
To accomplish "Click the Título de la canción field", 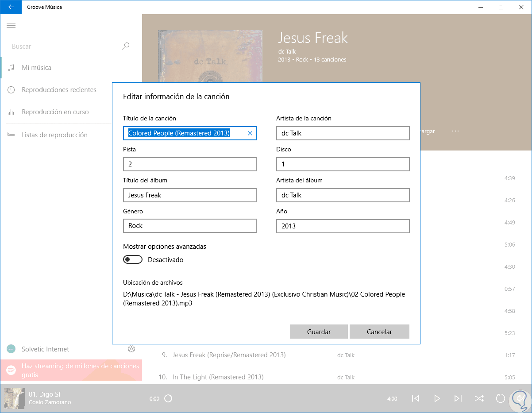I will tap(190, 133).
